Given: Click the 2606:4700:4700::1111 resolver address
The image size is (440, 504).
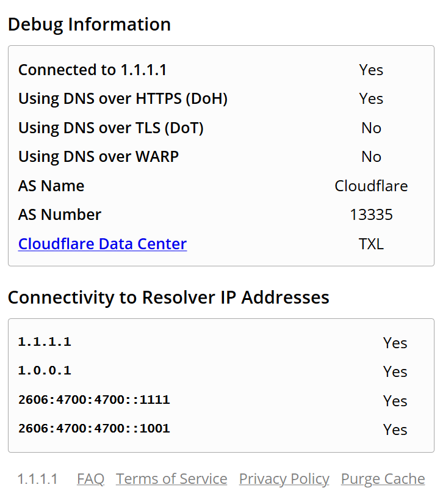Looking at the screenshot, I should point(94,400).
